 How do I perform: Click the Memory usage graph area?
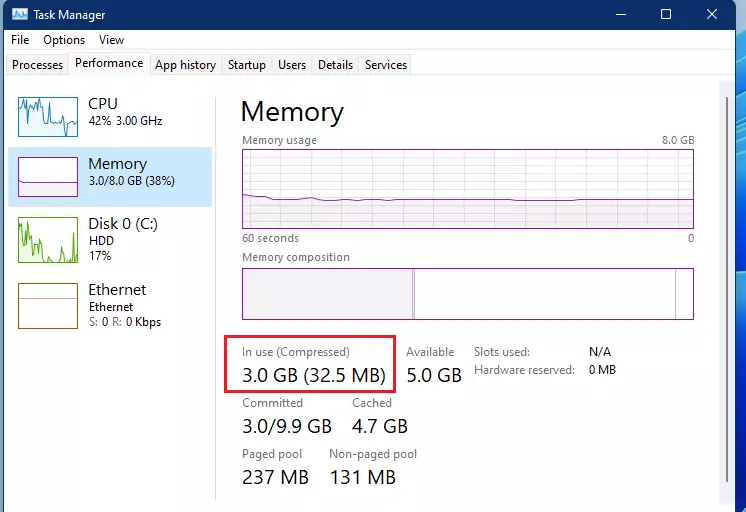click(x=468, y=189)
